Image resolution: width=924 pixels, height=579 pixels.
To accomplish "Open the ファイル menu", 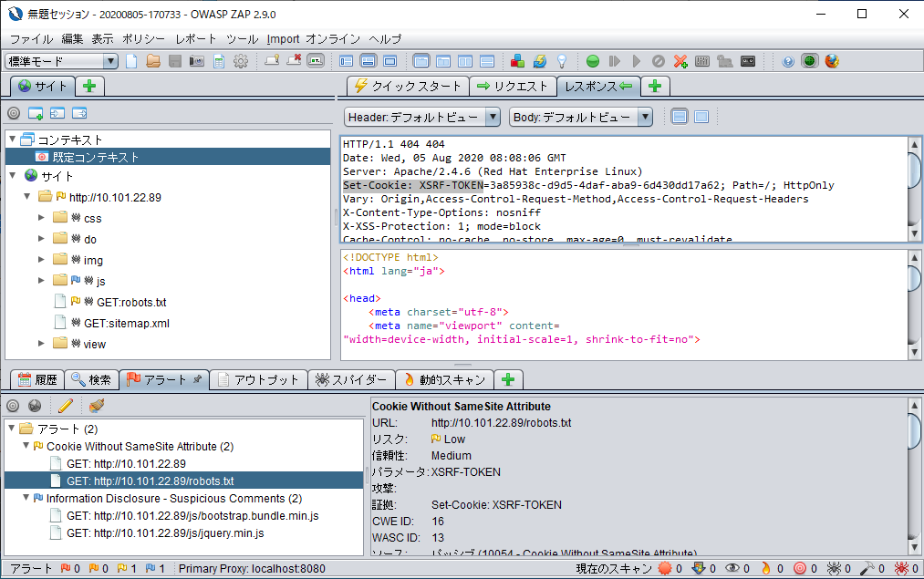I will click(31, 39).
